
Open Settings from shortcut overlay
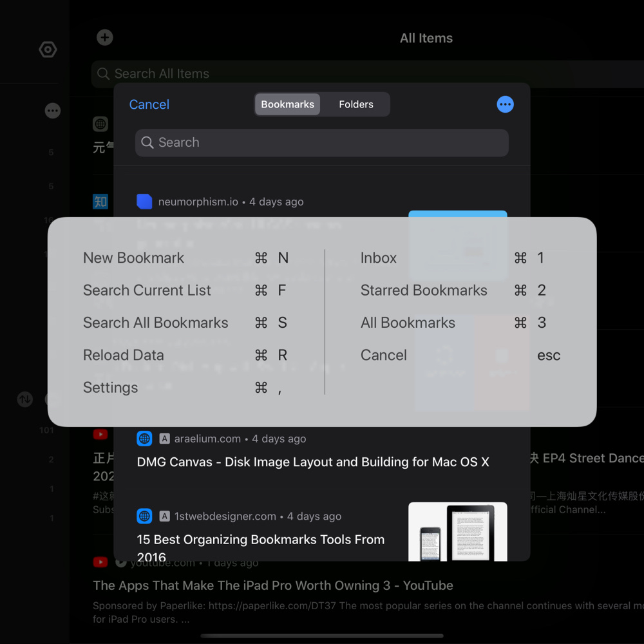coord(111,387)
